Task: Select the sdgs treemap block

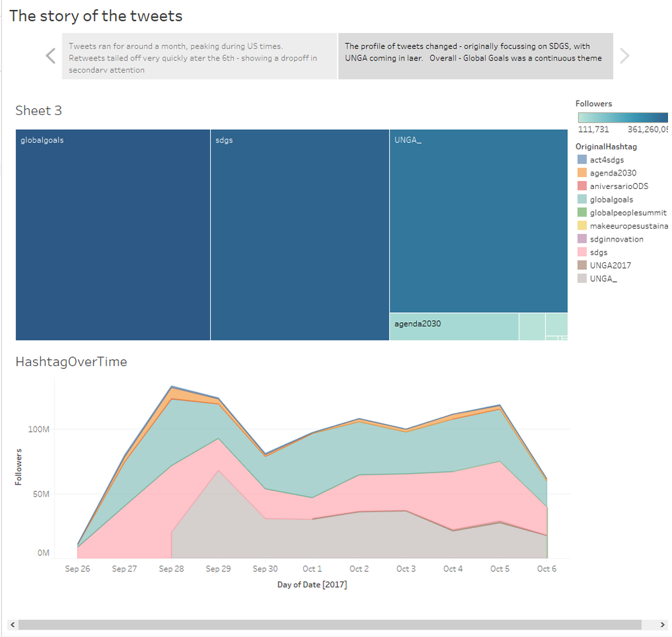Action: [300, 235]
